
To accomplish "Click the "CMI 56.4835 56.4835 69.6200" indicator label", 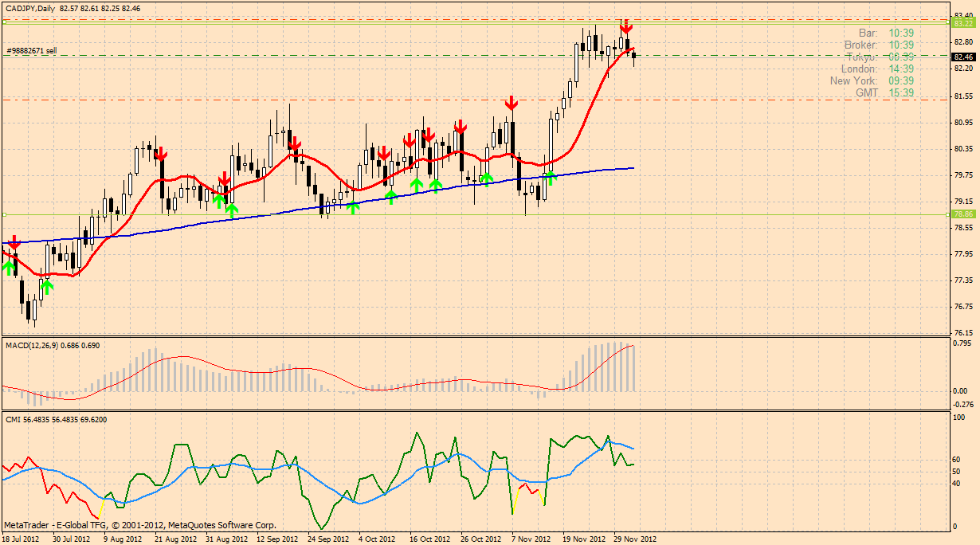I will pos(57,419).
